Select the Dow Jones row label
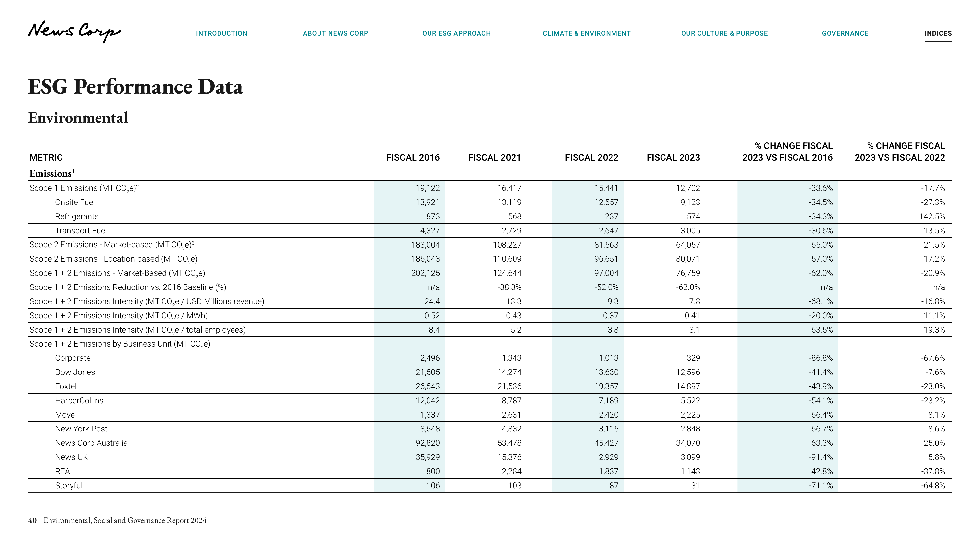Image resolution: width=980 pixels, height=551 pixels. click(x=75, y=372)
